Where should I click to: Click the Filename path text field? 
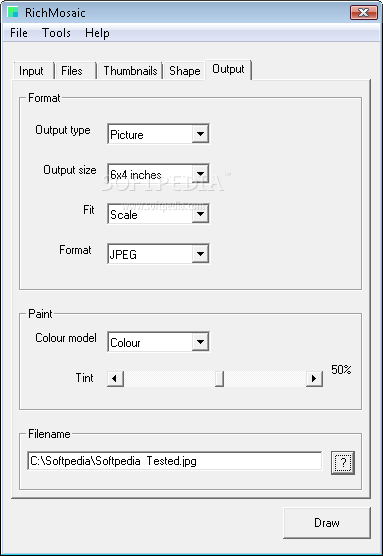[x=175, y=461]
